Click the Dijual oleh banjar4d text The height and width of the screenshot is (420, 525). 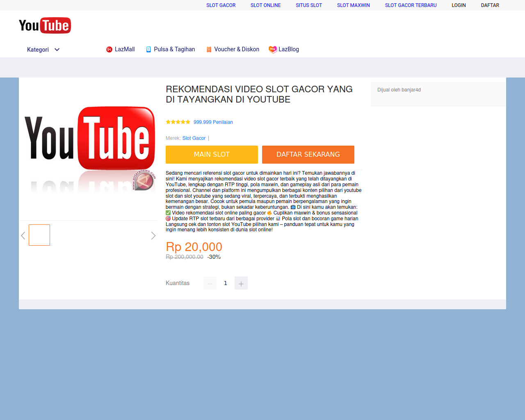[x=399, y=90]
